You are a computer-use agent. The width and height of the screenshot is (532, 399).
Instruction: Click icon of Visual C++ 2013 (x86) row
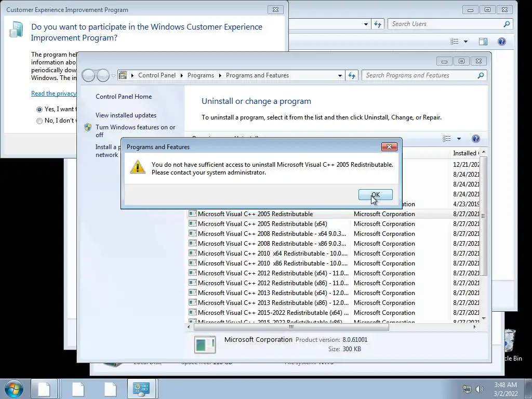[x=193, y=302]
